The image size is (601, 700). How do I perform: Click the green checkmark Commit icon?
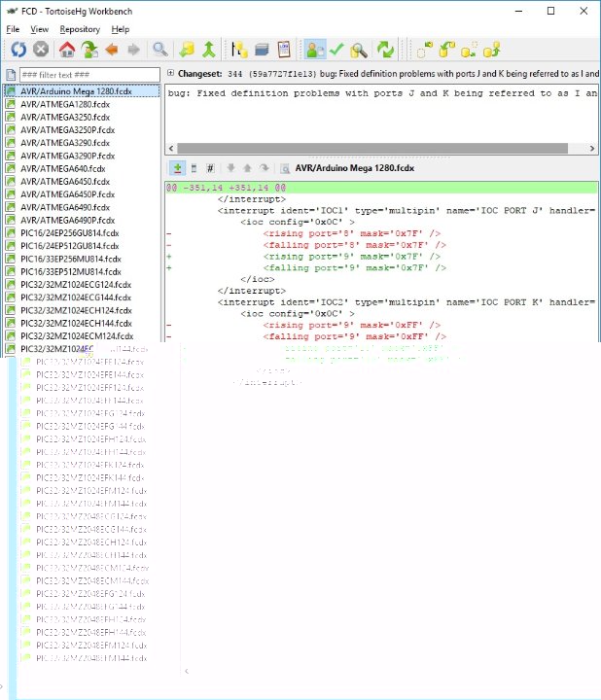[336, 50]
